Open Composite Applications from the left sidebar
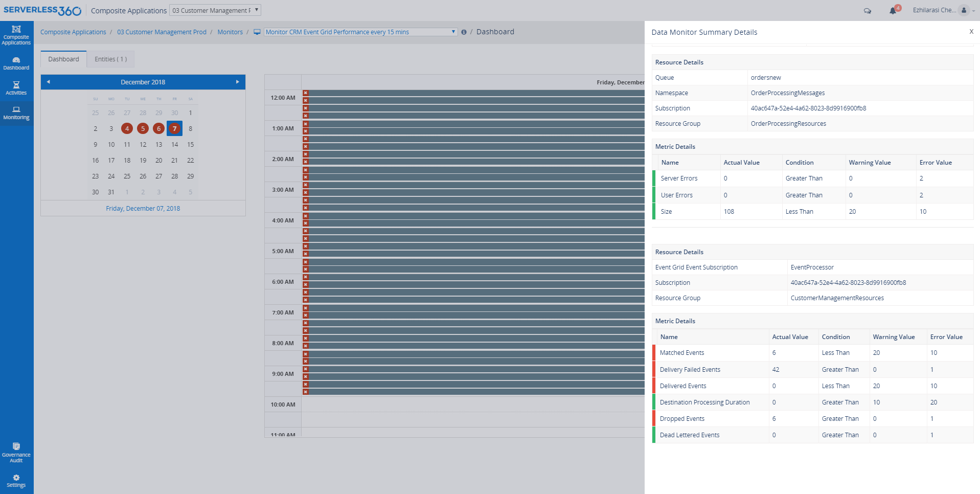The image size is (980, 494). (x=16, y=35)
